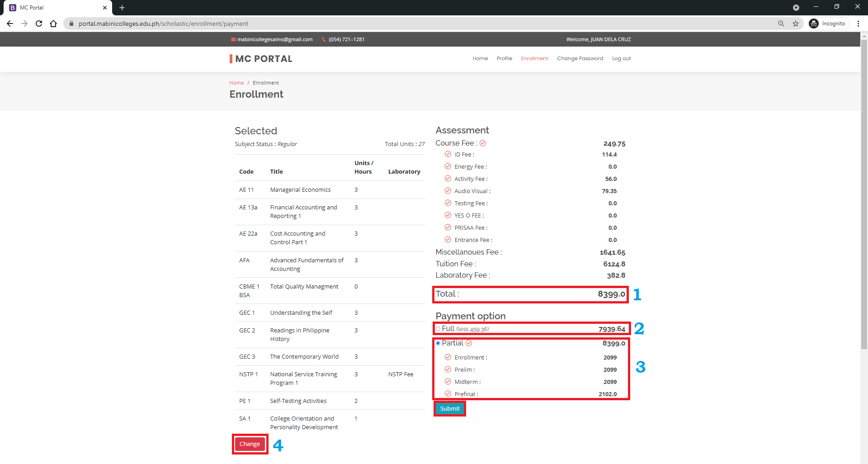
Task: Expand the Course Fee breakdown circle icon
Action: 483,143
